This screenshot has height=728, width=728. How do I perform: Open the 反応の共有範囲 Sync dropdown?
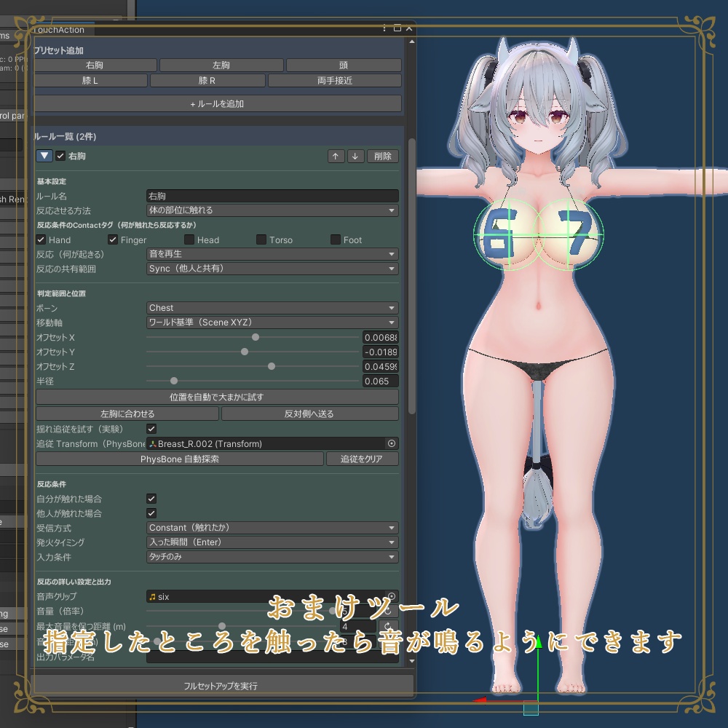(272, 269)
